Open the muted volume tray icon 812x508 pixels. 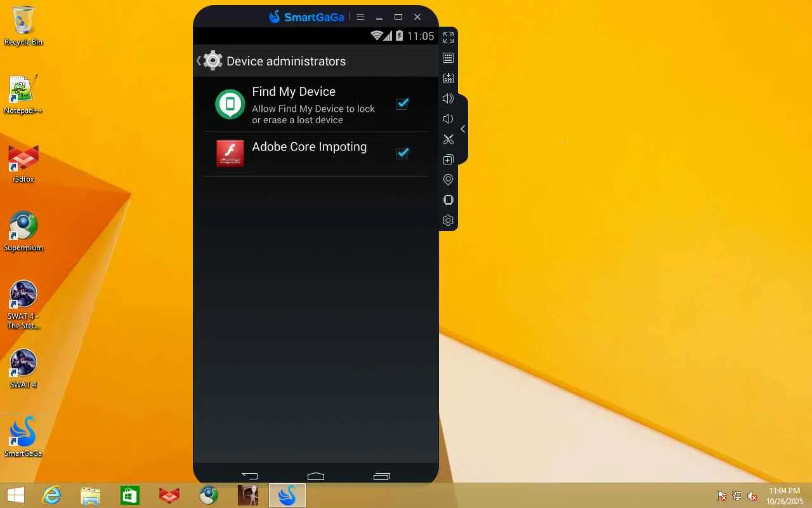[752, 496]
